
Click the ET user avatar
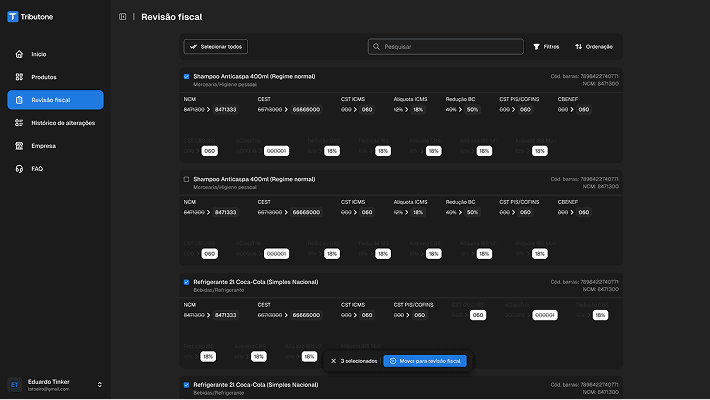click(x=14, y=385)
